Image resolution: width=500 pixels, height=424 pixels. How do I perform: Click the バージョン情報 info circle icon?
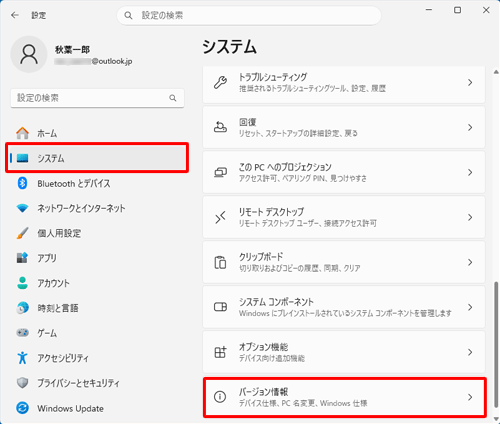tap(220, 397)
